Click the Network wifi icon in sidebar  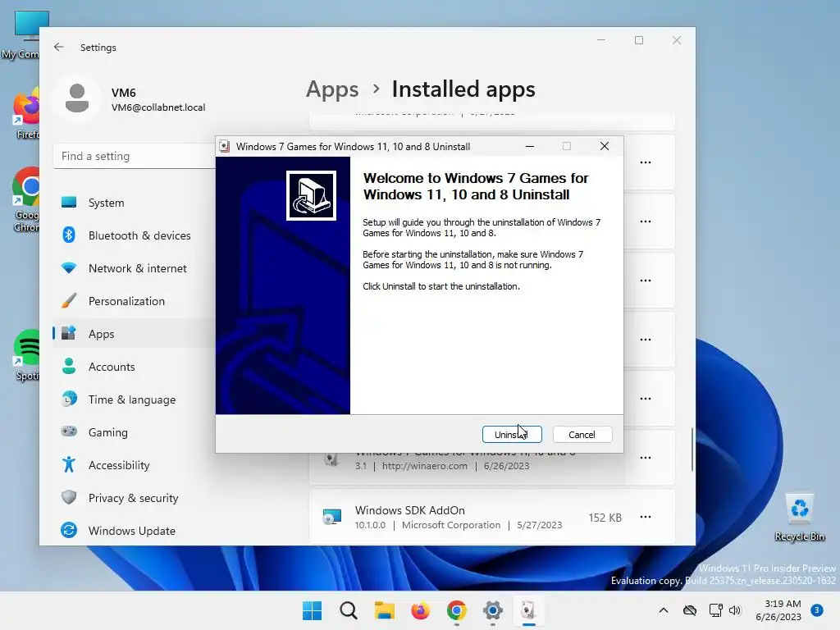[x=69, y=268]
